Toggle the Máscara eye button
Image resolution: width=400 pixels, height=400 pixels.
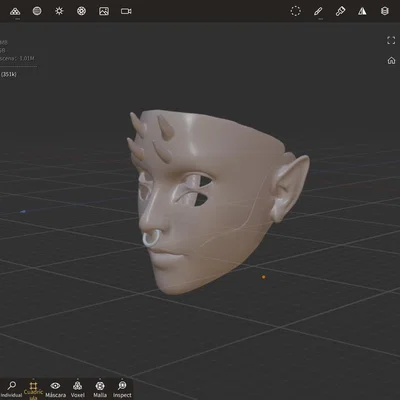[x=55, y=389]
